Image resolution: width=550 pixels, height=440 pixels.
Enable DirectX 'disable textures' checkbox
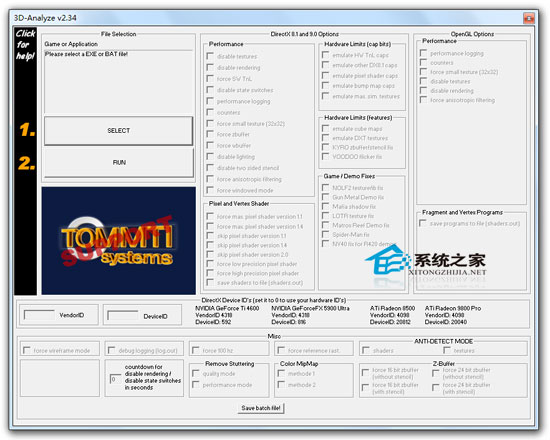coord(210,56)
